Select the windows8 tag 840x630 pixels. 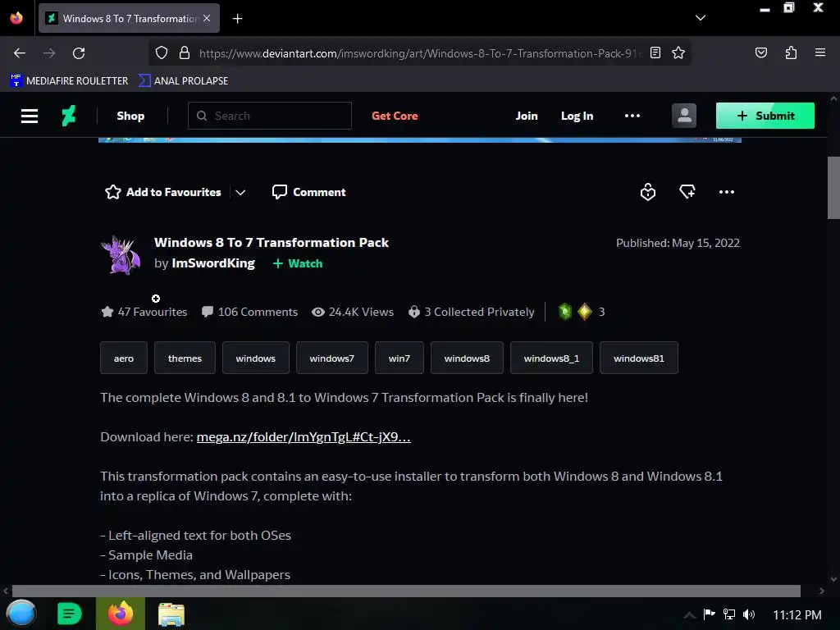pos(467,358)
